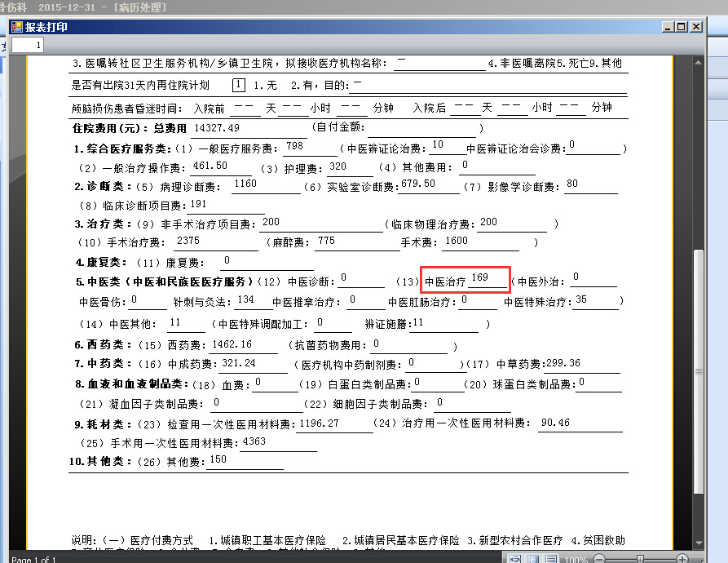
Task: Click the 麻醉费 value 775
Action: (x=326, y=241)
